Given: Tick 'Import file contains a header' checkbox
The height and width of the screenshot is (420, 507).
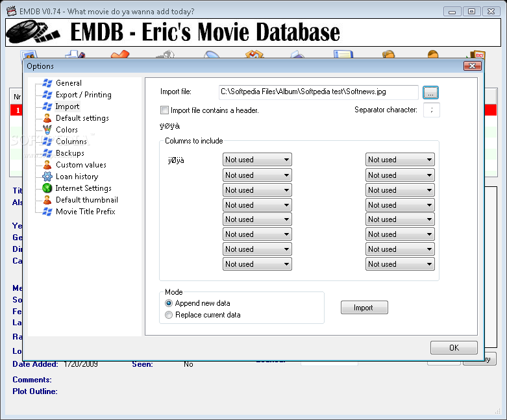Looking at the screenshot, I should (x=165, y=110).
